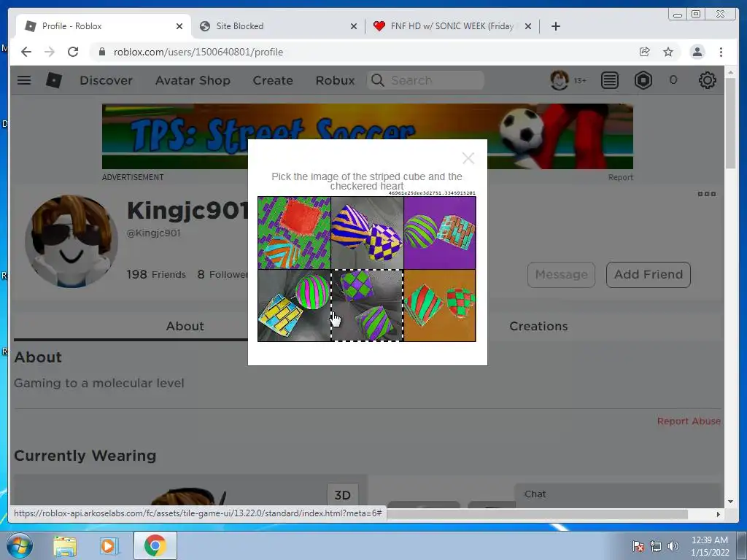747x560 pixels.
Task: Select the About profile tab
Action: click(x=185, y=326)
